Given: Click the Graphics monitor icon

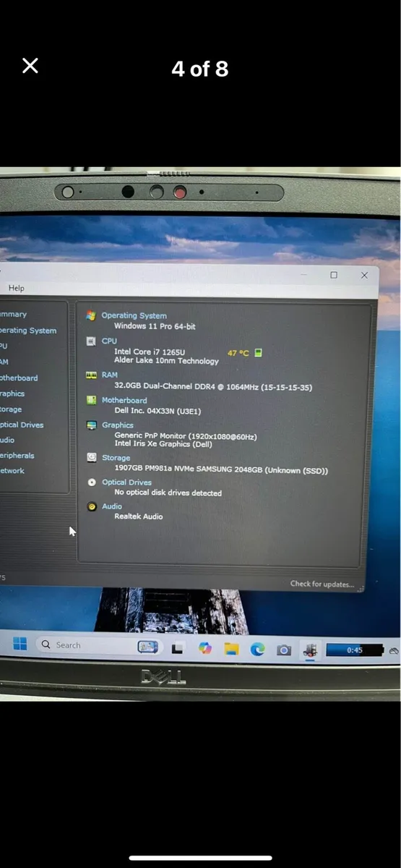Looking at the screenshot, I should coord(91,425).
